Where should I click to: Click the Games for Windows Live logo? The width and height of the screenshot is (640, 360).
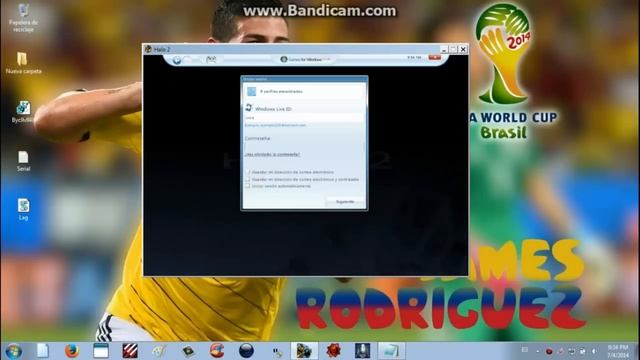coord(305,60)
